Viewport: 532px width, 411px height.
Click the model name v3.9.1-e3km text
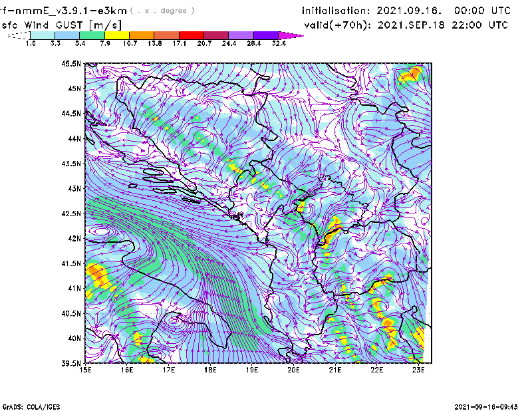point(63,11)
